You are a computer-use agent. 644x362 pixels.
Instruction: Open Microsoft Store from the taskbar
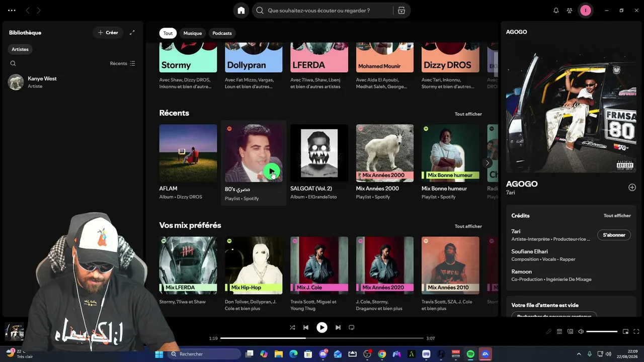(308, 354)
